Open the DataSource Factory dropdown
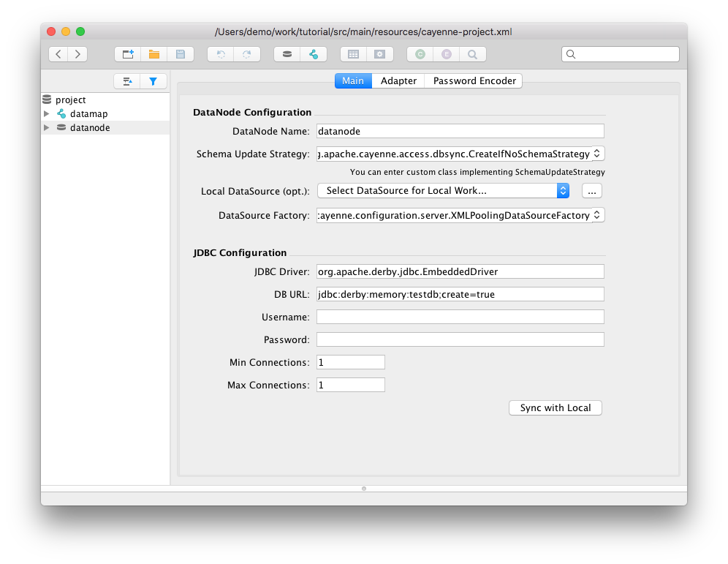Screen dimensions: 728x564 (x=597, y=215)
